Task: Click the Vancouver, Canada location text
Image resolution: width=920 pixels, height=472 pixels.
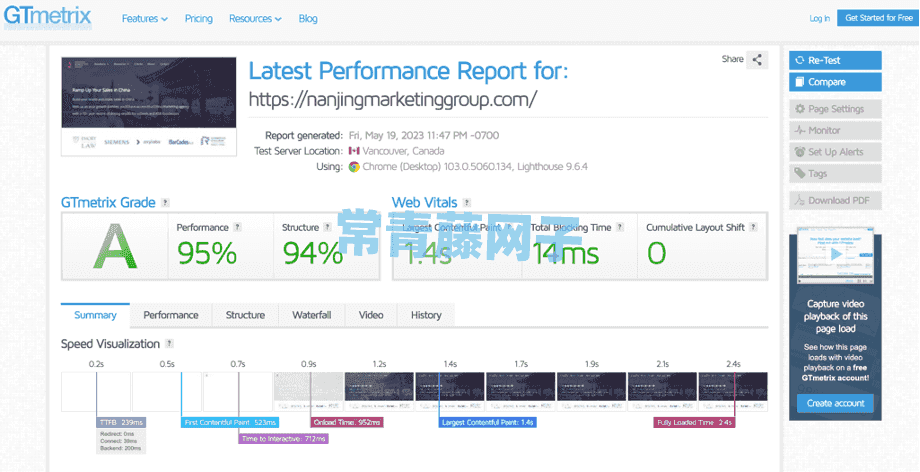Action: pyautogui.click(x=403, y=151)
